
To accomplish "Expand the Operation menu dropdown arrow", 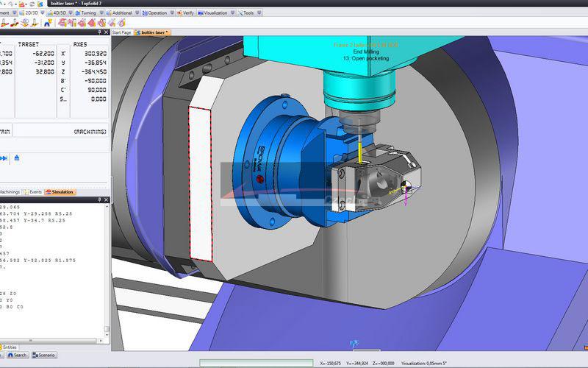I will coord(172,13).
